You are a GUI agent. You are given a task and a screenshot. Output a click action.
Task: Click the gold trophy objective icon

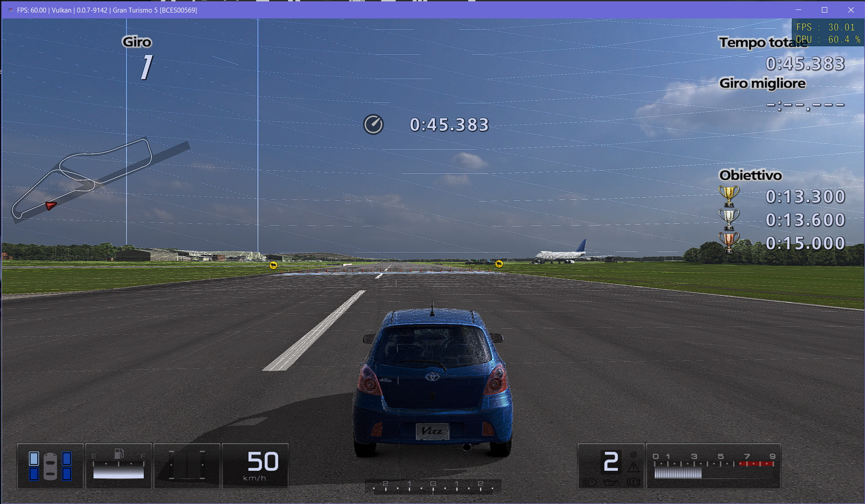pos(728,196)
